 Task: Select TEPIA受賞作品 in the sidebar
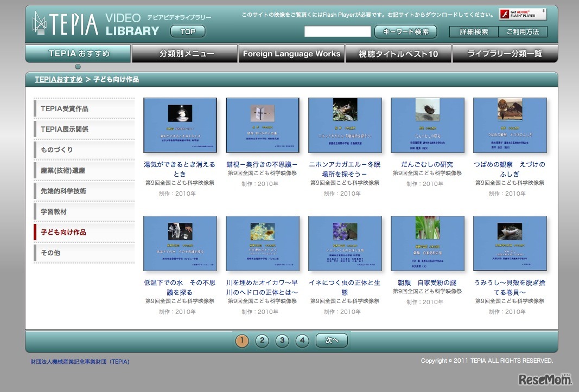84,108
